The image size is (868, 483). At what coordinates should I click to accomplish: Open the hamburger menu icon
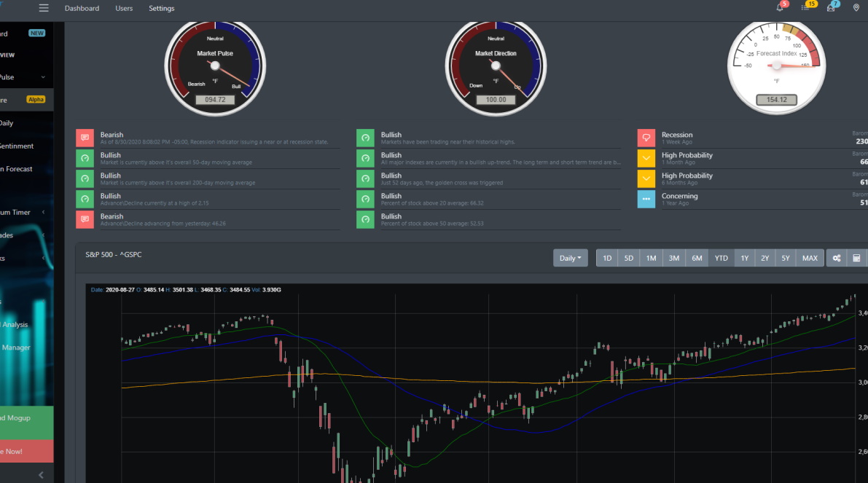[44, 8]
